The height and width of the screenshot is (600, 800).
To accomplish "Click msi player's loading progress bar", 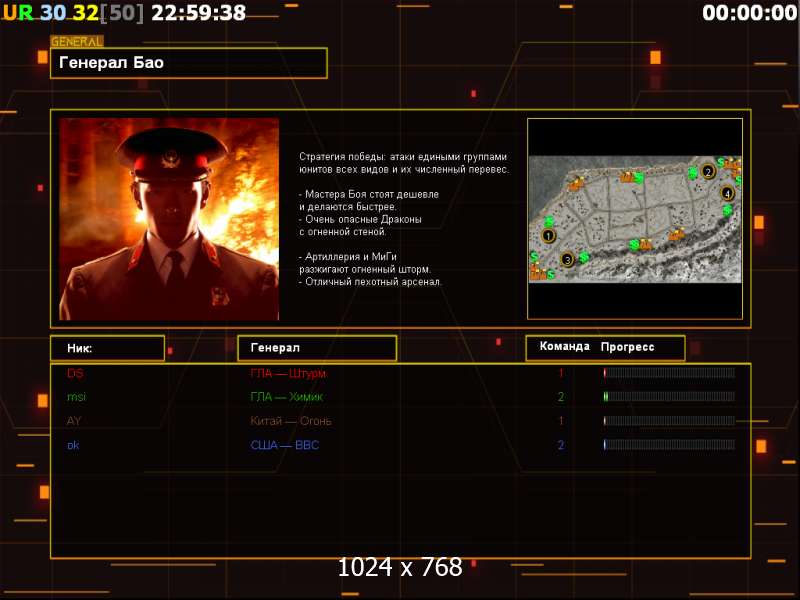I will [669, 396].
